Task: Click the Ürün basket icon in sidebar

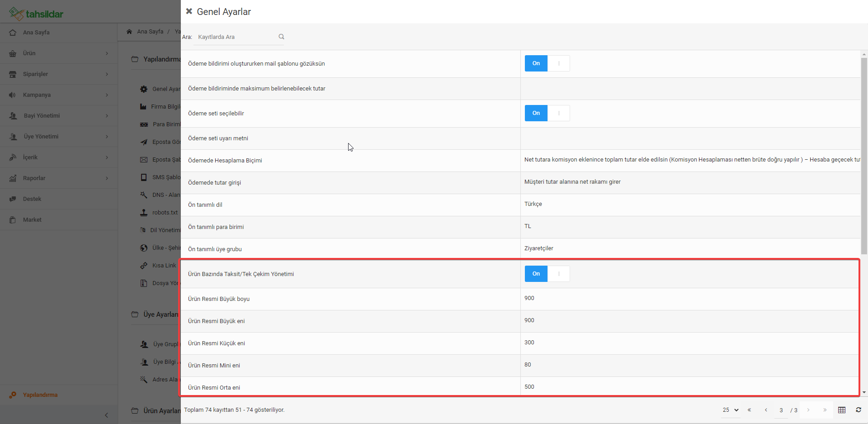Action: tap(13, 53)
